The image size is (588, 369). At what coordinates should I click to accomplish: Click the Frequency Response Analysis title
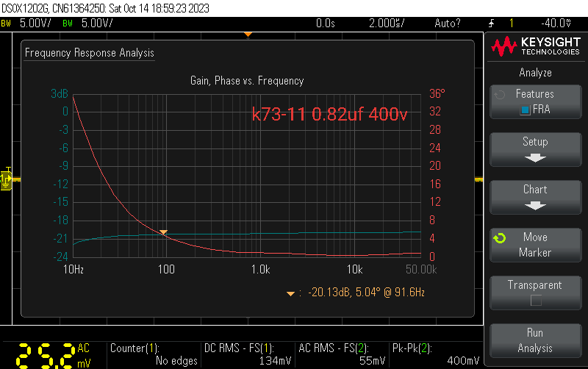coord(89,52)
